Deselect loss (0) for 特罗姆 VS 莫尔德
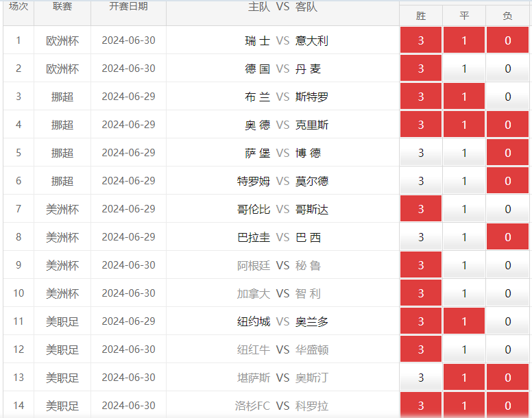The image size is (532, 418). coord(507,181)
